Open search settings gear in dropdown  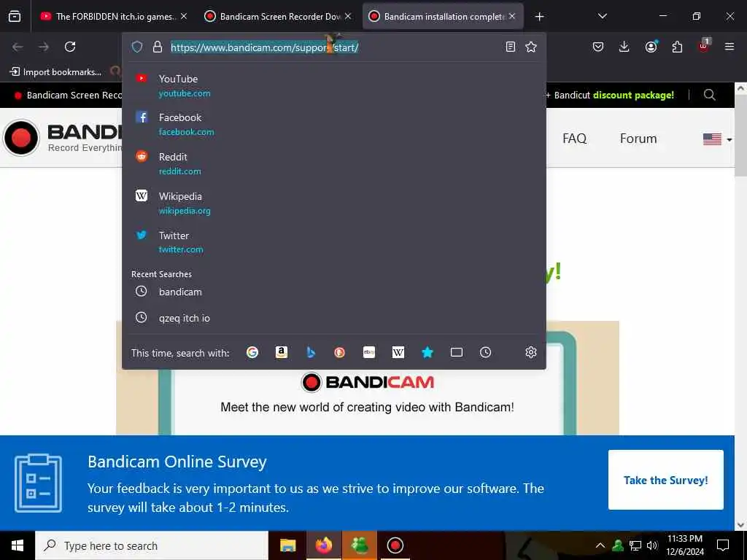(531, 352)
